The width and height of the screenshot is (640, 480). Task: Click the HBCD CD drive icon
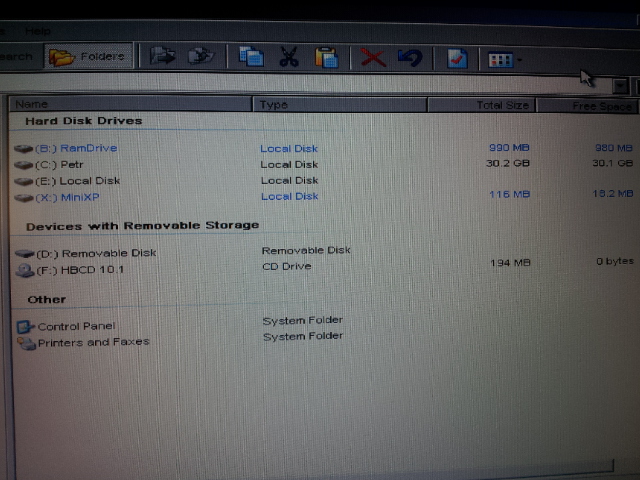pyautogui.click(x=24, y=270)
